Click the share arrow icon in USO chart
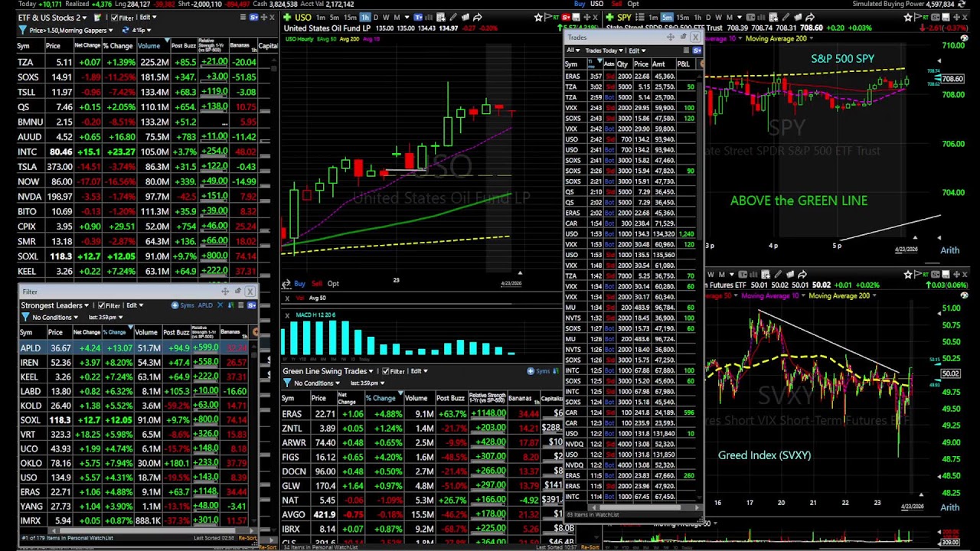 pos(477,17)
